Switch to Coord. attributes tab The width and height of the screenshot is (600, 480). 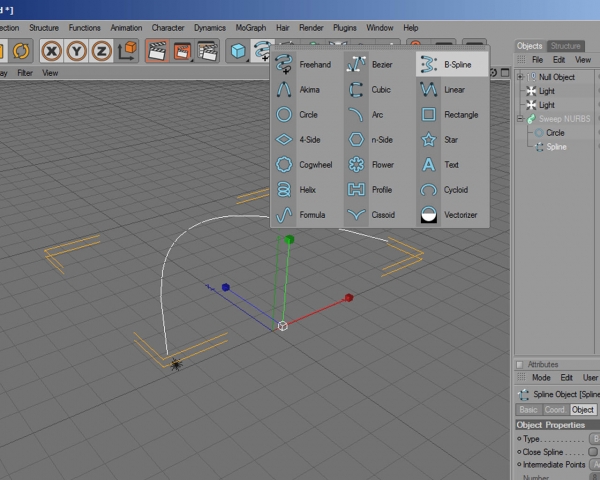(555, 410)
